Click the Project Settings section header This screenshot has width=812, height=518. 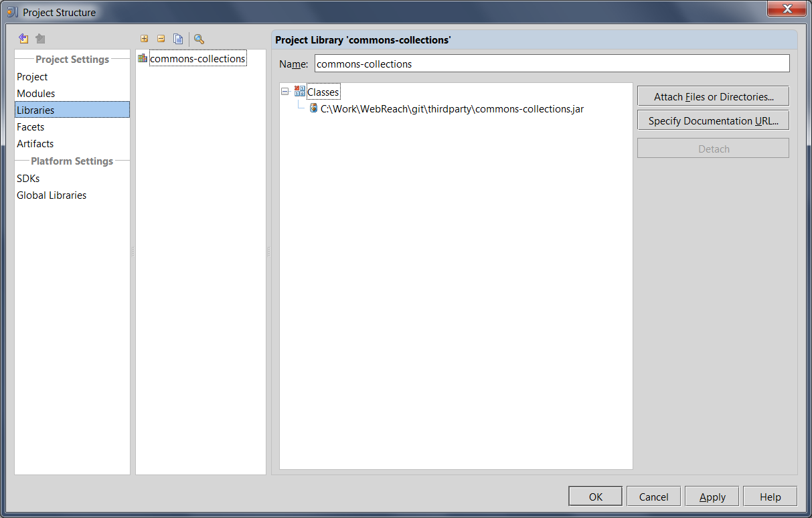[72, 60]
